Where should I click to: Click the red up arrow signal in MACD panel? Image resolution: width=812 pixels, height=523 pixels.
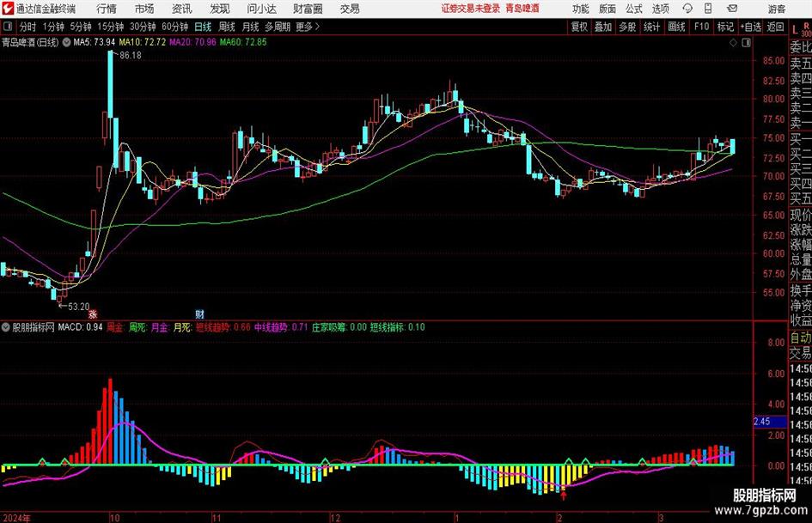tap(564, 496)
